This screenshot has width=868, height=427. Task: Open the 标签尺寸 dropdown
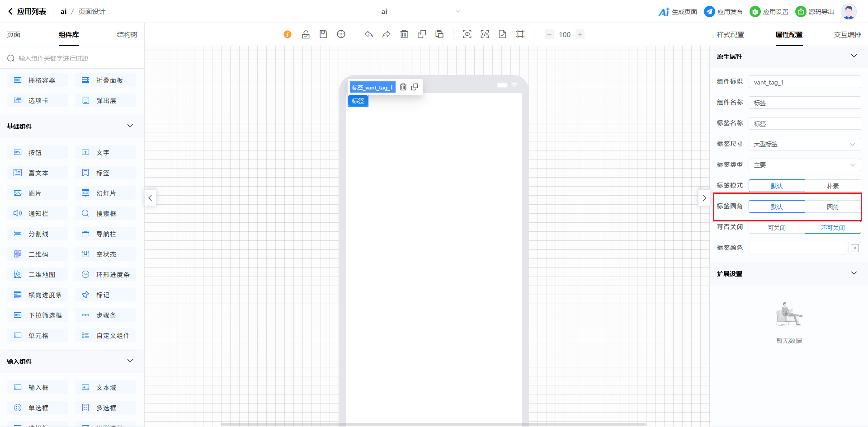point(804,145)
